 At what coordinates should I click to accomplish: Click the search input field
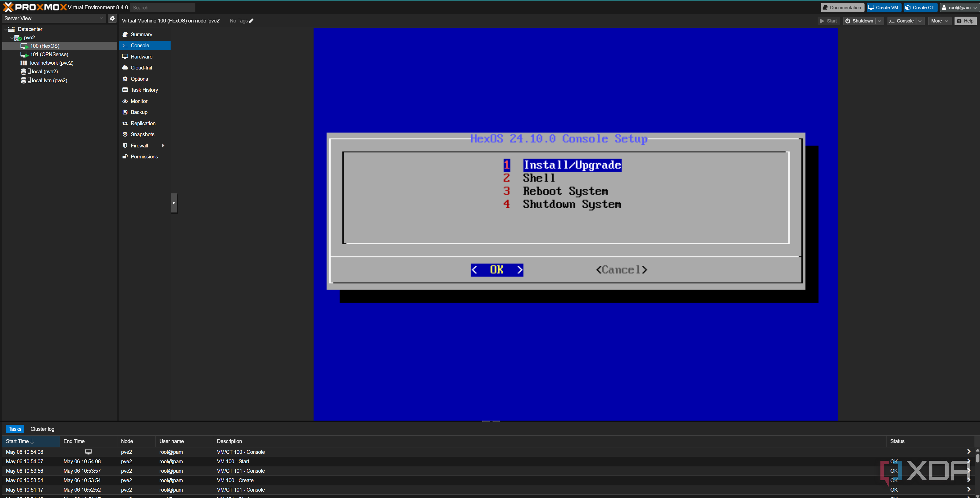(x=162, y=8)
